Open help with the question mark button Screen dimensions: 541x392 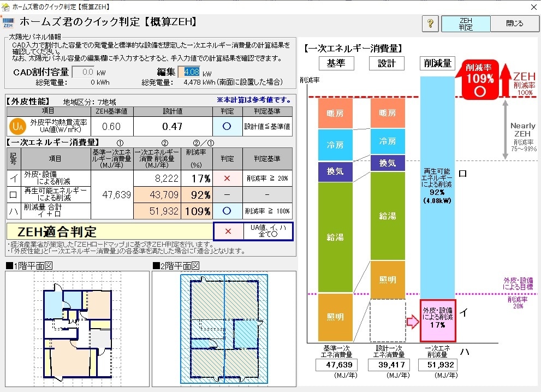point(430,24)
